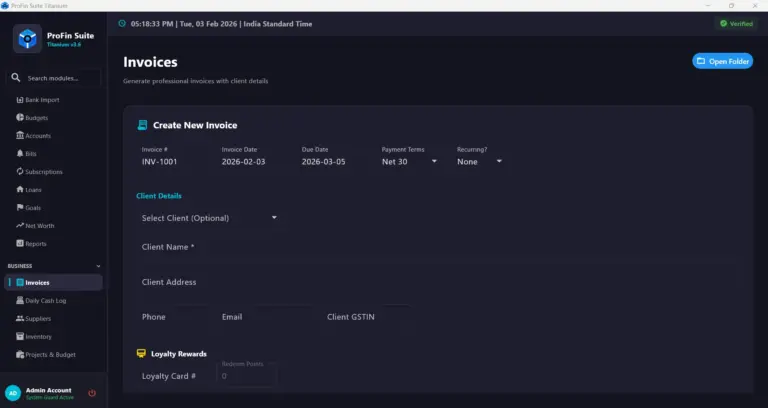Click the Subscriptions refresh icon
This screenshot has height=408, width=768.
pyautogui.click(x=20, y=171)
